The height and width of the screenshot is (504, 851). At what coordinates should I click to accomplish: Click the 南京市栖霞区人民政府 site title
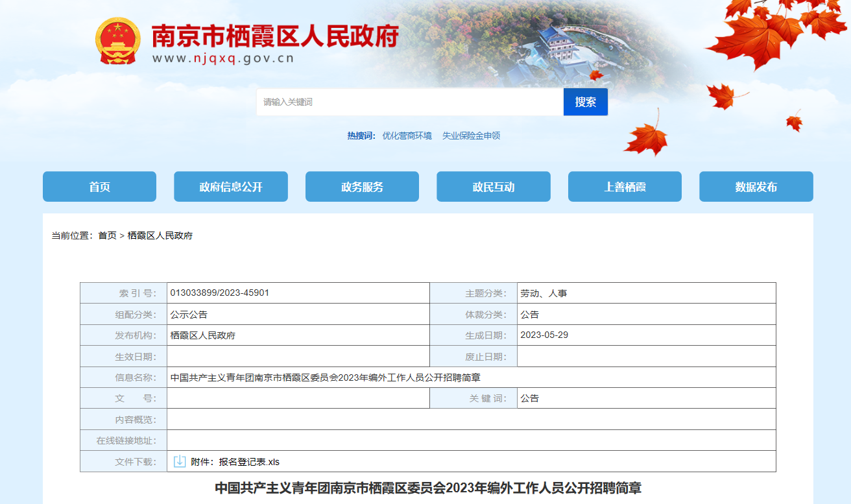274,36
